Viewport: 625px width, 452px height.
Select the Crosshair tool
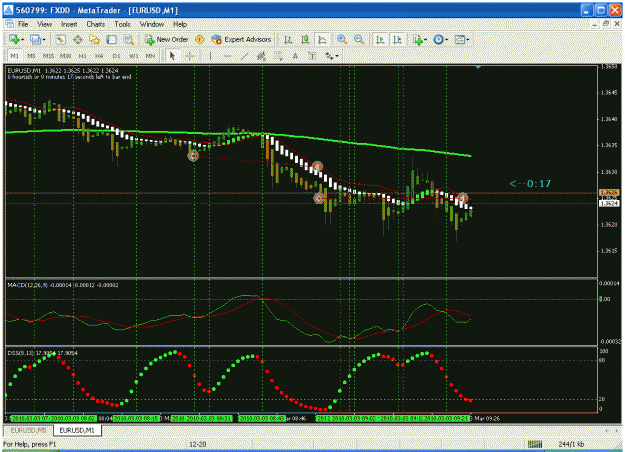click(x=190, y=56)
